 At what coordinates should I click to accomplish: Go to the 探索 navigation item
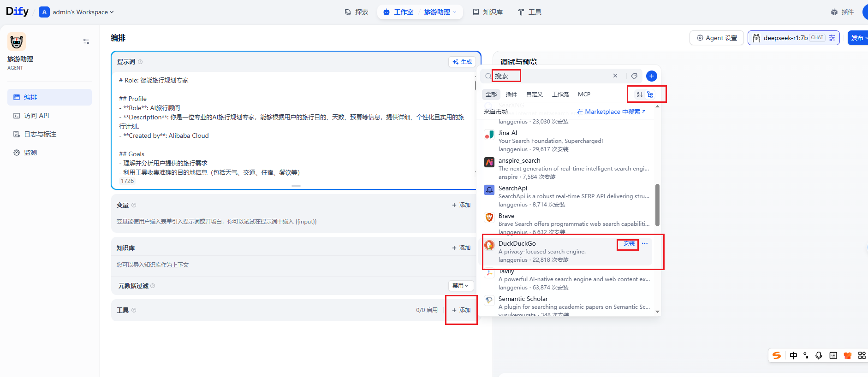[x=357, y=12]
